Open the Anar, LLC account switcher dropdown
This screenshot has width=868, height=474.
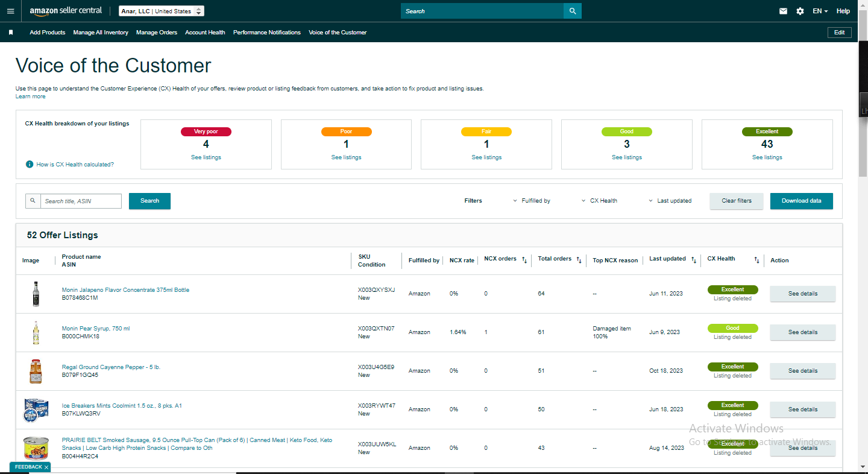pos(162,11)
